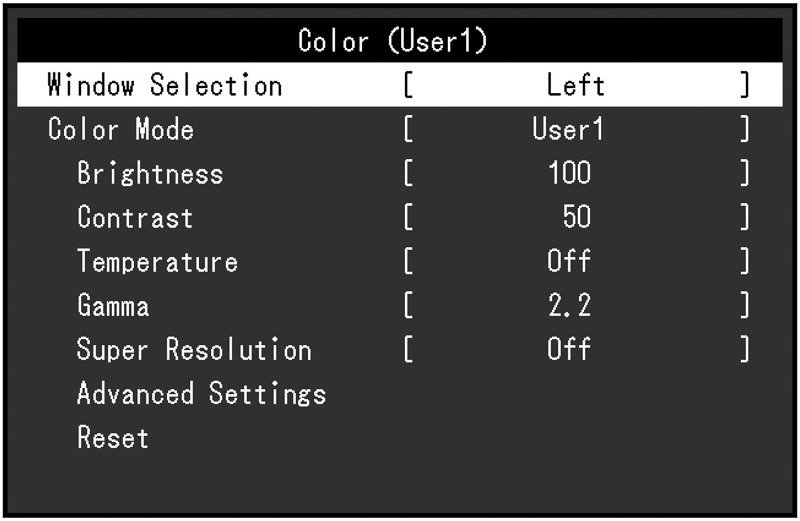Click the Color (User1) title bar

point(399,40)
